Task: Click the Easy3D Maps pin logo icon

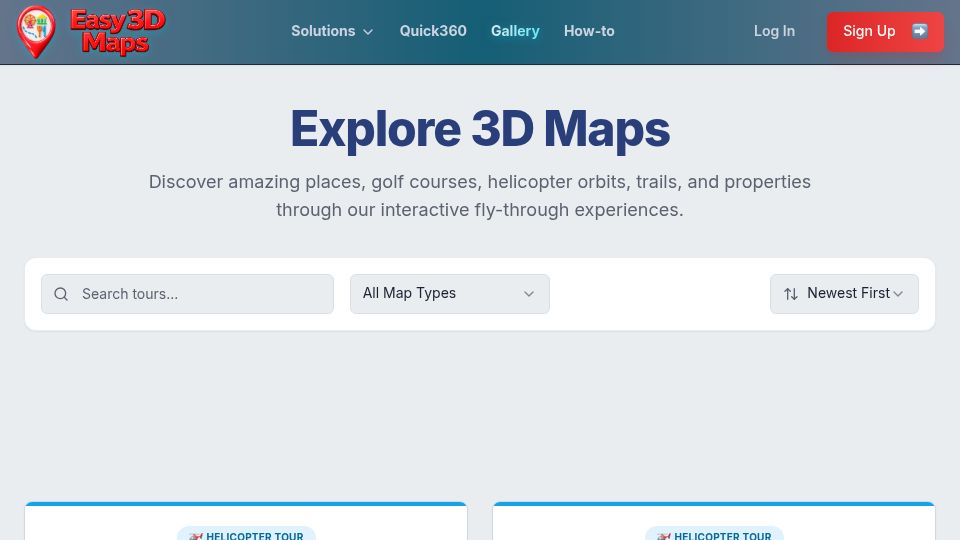Action: pos(36,32)
